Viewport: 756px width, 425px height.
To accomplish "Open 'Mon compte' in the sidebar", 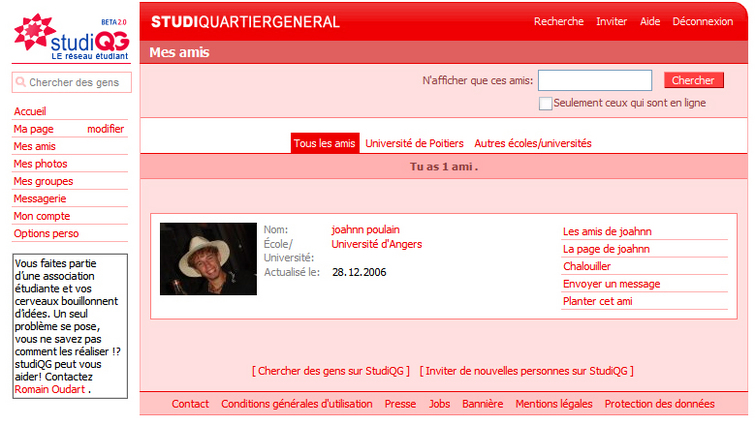I will click(42, 216).
